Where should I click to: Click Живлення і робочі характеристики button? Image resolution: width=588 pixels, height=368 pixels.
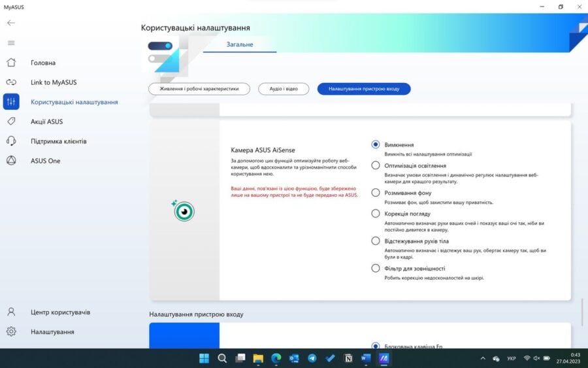(199, 89)
